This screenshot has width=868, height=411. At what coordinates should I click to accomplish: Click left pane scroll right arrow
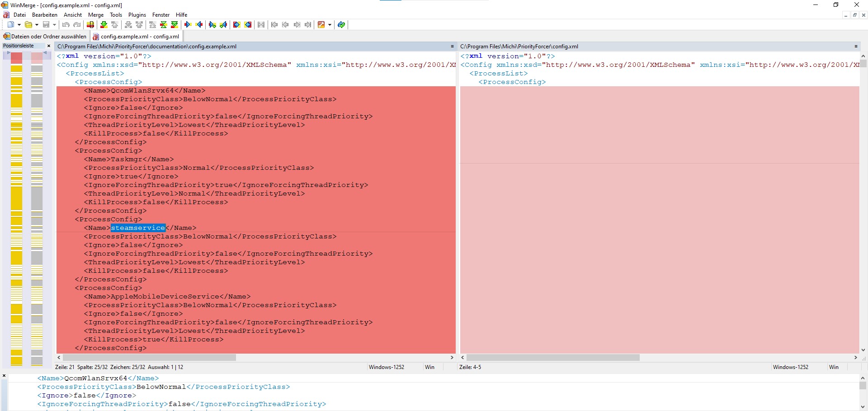[452, 357]
